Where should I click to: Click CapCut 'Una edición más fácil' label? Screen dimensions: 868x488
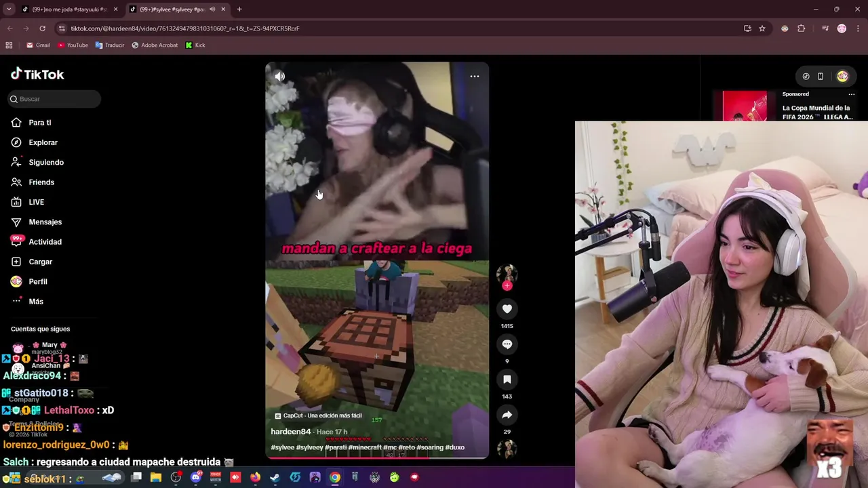[x=318, y=415]
